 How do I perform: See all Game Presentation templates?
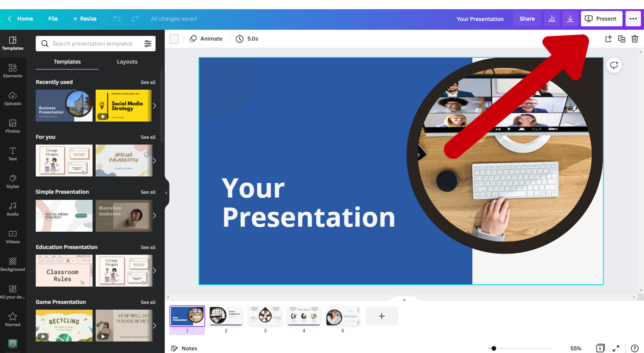point(148,302)
